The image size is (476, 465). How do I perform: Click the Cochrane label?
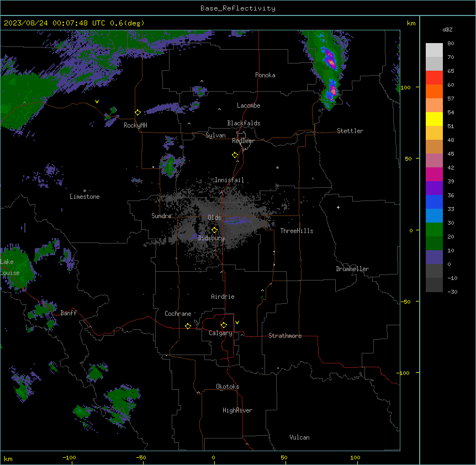pyautogui.click(x=178, y=314)
